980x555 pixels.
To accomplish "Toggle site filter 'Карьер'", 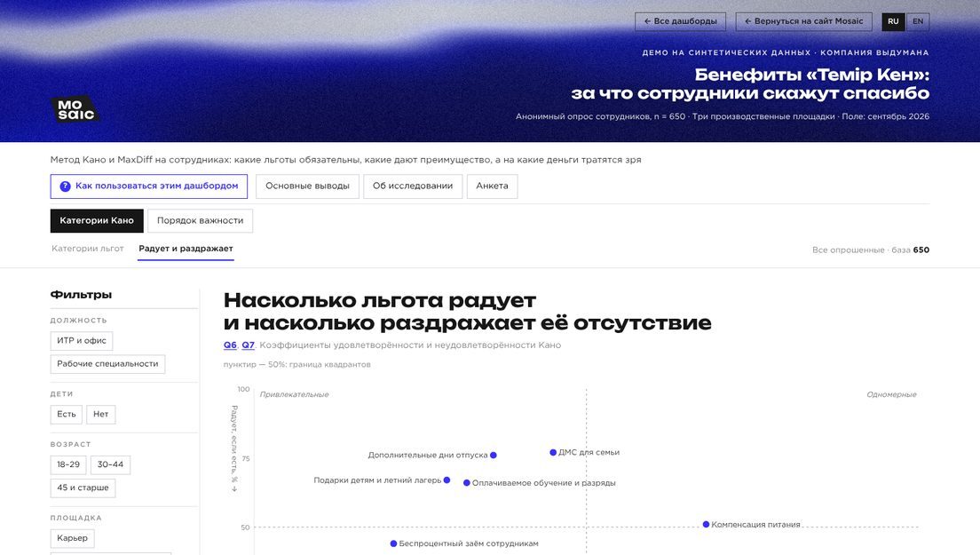I will (x=73, y=538).
